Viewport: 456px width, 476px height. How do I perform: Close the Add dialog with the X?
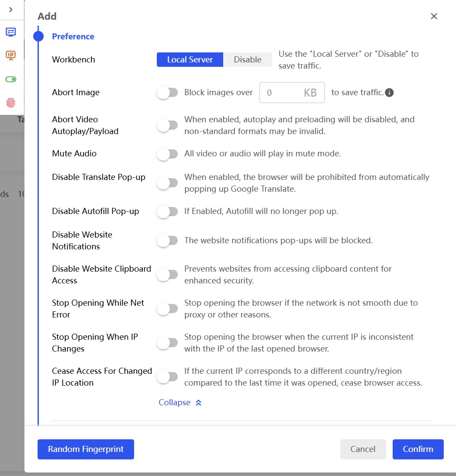[434, 16]
